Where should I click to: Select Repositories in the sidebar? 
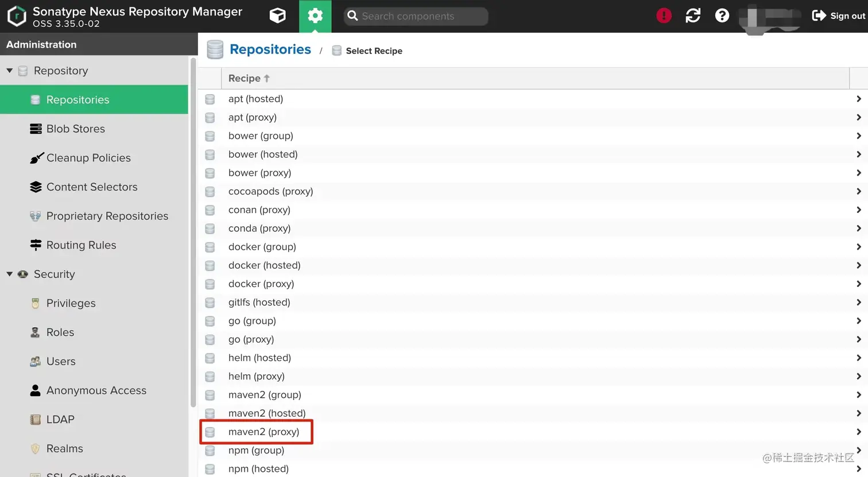94,99
